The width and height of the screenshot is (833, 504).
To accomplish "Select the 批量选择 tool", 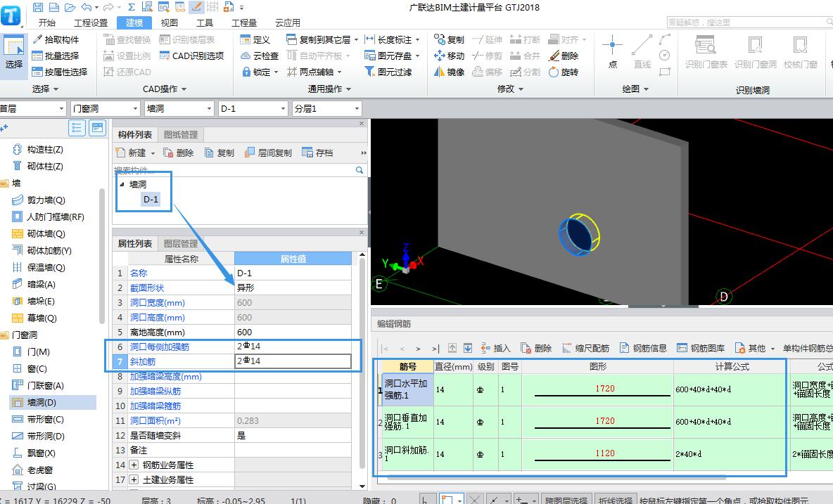I will (x=56, y=56).
